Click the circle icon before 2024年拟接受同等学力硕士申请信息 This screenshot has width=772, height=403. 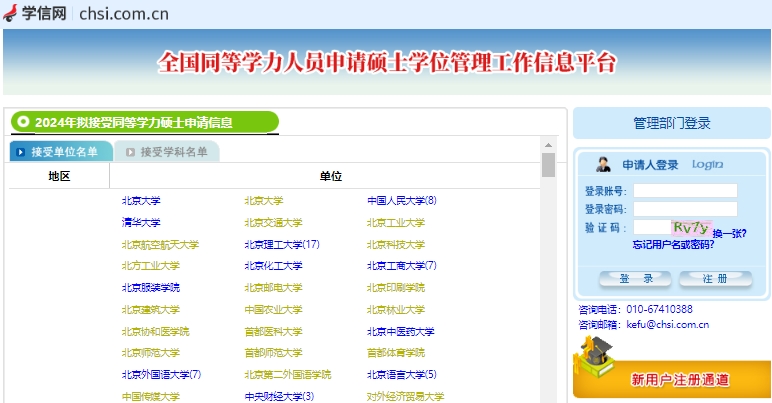pos(23,122)
